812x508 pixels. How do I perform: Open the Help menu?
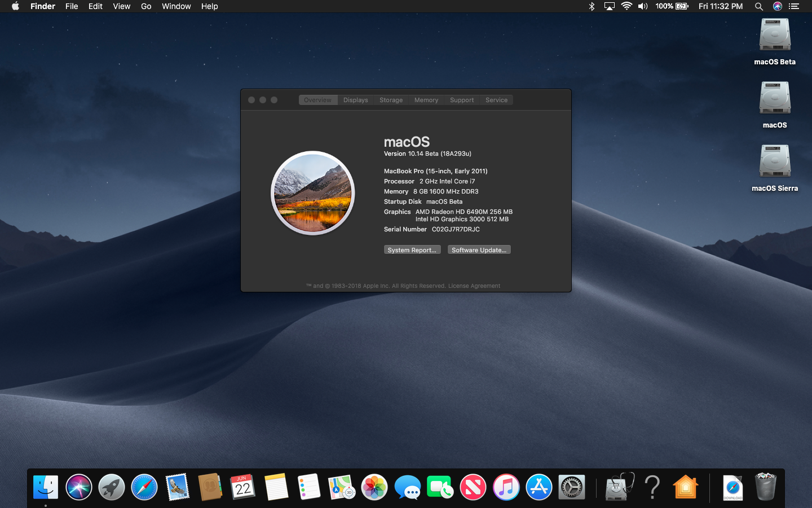(209, 6)
